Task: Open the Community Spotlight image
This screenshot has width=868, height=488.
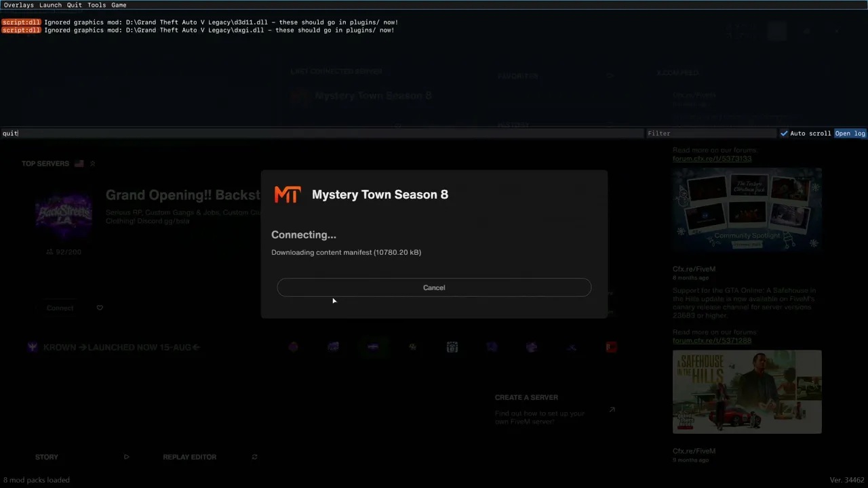Action: (x=747, y=210)
